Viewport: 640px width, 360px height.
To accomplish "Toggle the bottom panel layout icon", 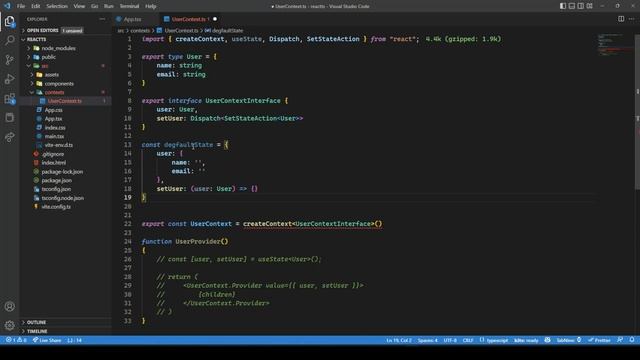I will click(572, 6).
